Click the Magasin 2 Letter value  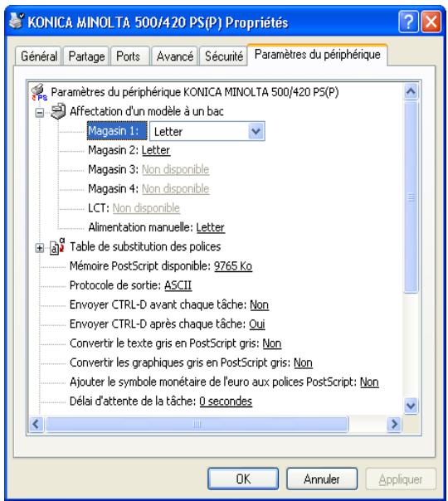point(156,150)
